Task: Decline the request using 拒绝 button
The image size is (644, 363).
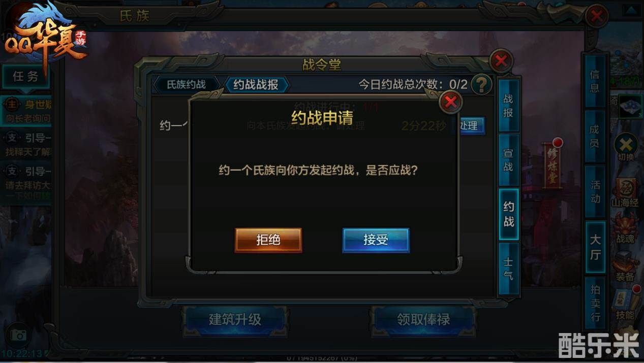Action: click(268, 240)
